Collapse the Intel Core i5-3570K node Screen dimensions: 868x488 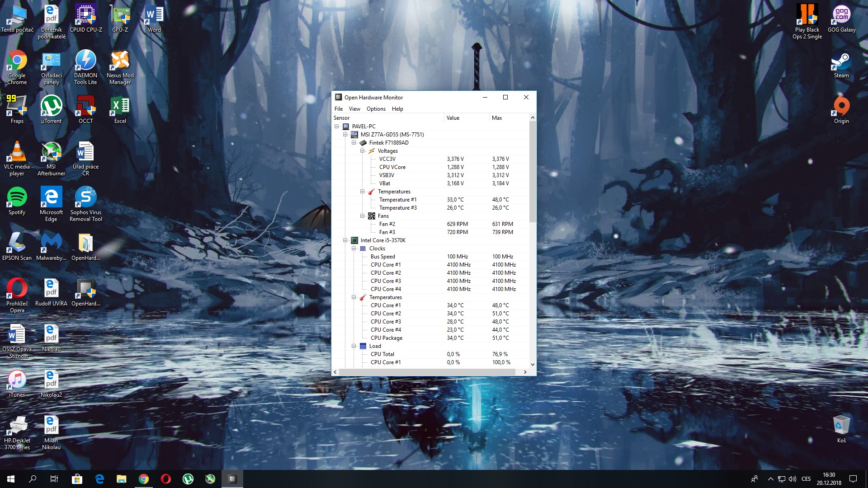click(x=345, y=240)
